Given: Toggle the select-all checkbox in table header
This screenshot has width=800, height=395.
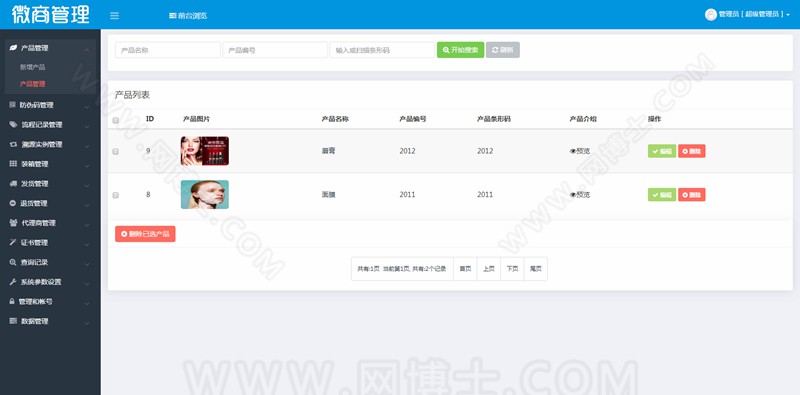Looking at the screenshot, I should click(x=116, y=120).
